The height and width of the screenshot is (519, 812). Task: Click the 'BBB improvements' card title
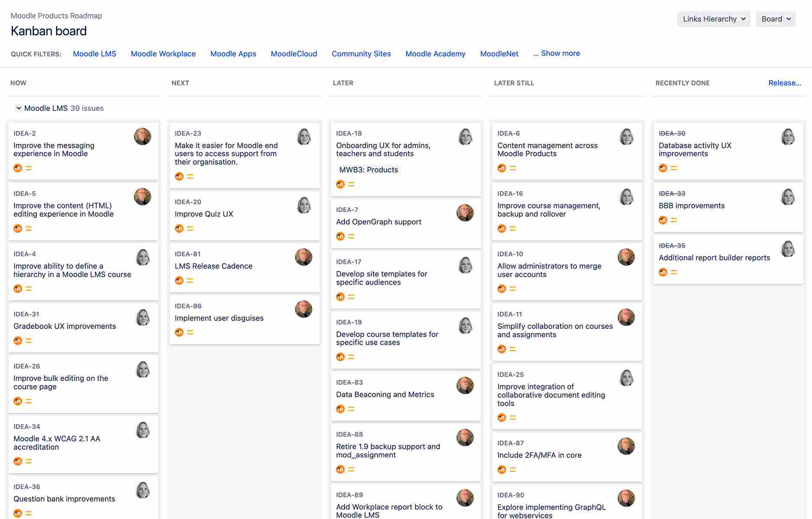[691, 206]
